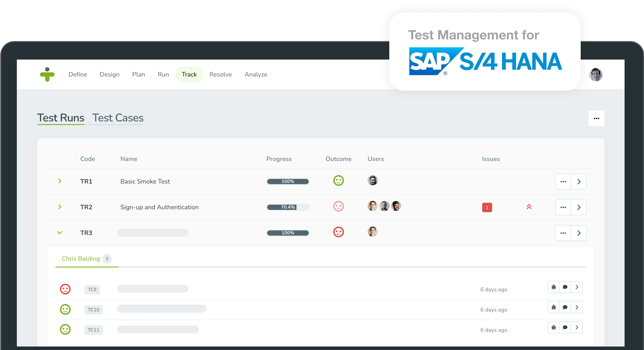Open comments for TC10
Screen dimensions: 644x350
coord(565,307)
